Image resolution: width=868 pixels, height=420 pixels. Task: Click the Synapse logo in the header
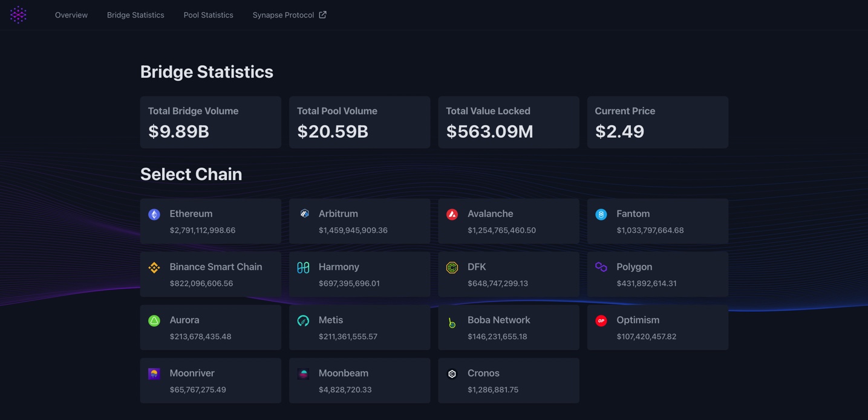[18, 15]
